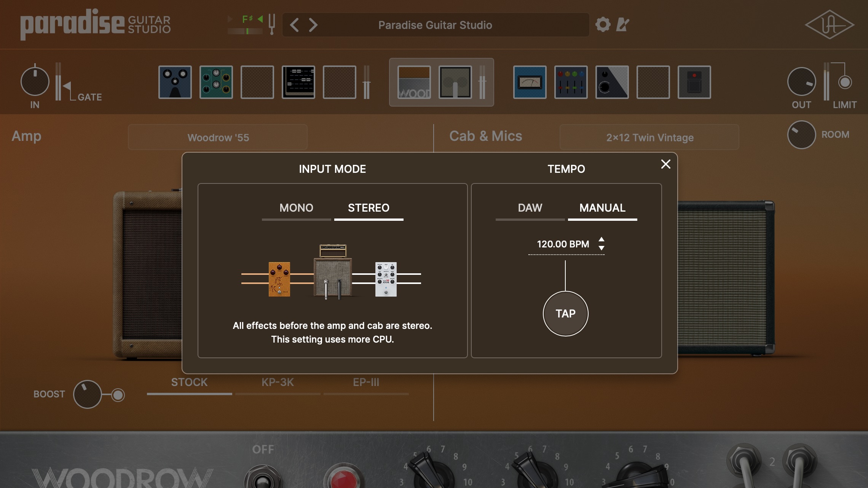
Task: Click the settings gear icon
Action: [x=603, y=25]
